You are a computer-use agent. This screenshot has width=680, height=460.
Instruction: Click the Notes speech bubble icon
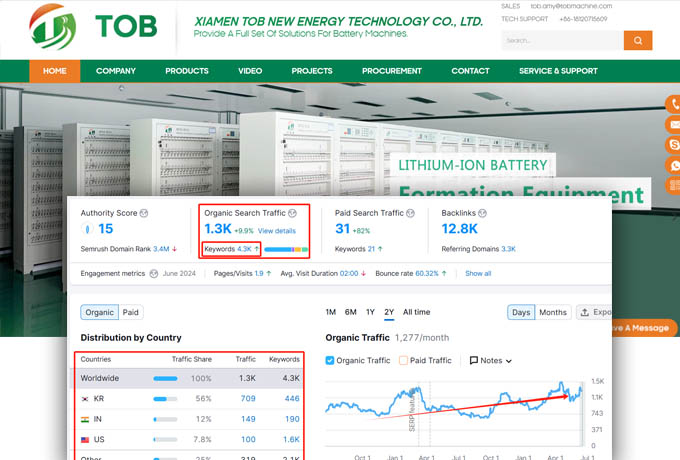coord(474,360)
